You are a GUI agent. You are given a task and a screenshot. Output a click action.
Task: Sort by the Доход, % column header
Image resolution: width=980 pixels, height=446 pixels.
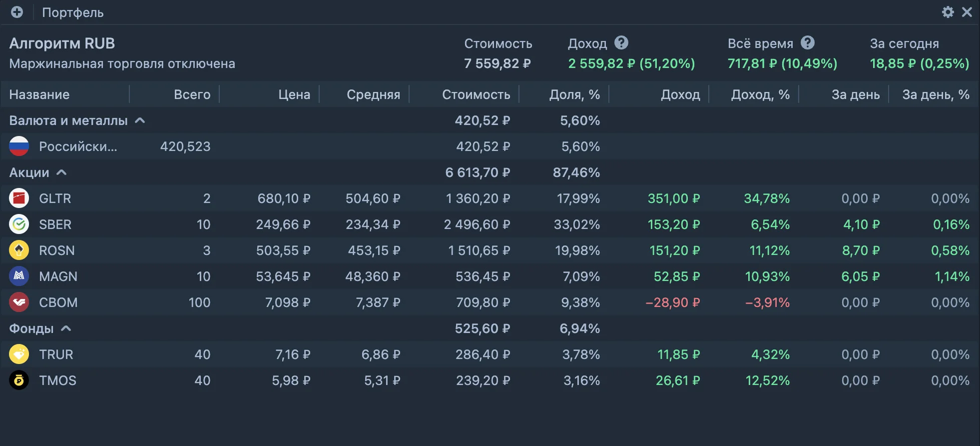[x=760, y=94]
